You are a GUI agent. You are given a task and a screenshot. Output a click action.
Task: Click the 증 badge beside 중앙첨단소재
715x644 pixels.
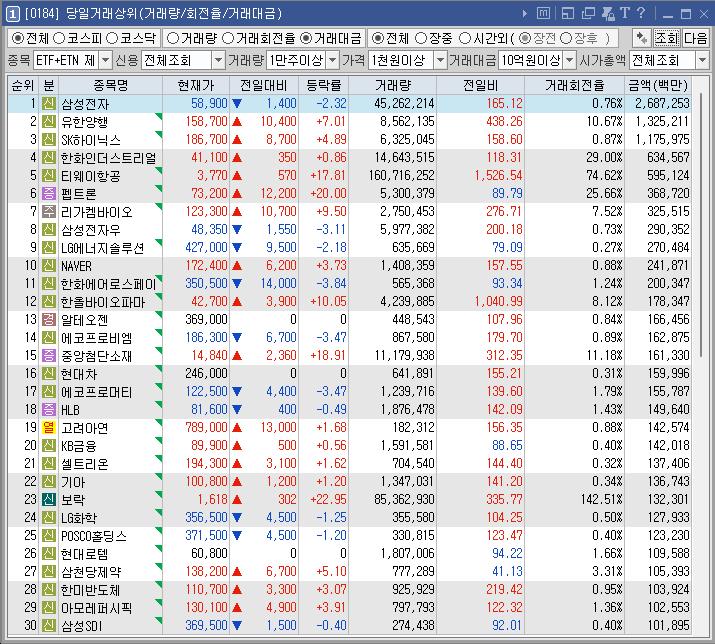point(48,355)
